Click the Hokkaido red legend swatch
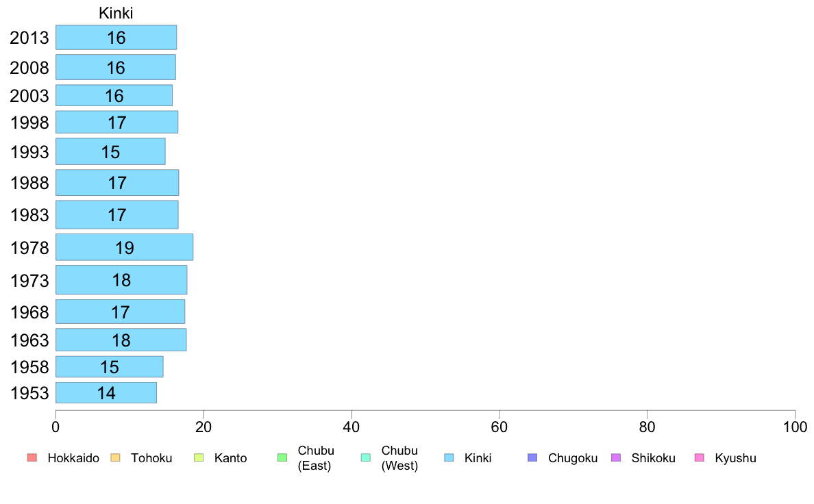 point(32,458)
